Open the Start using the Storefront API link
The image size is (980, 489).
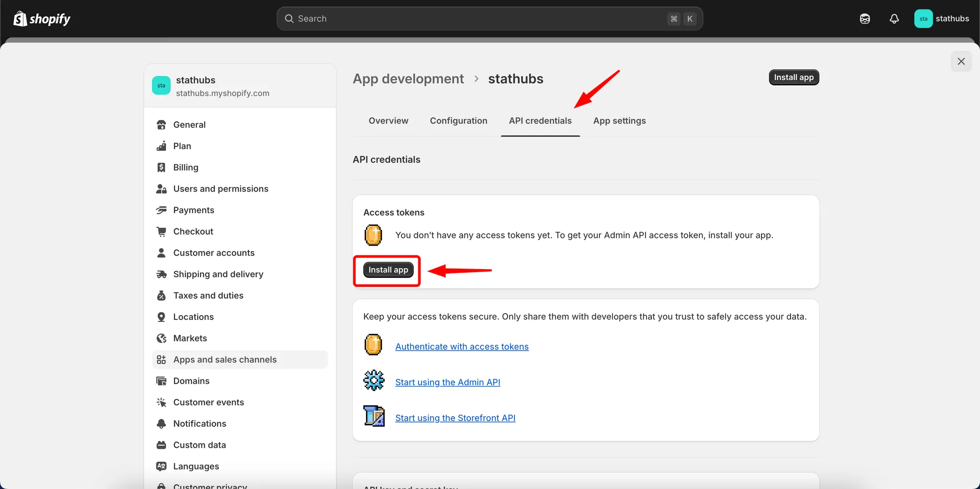click(x=455, y=418)
